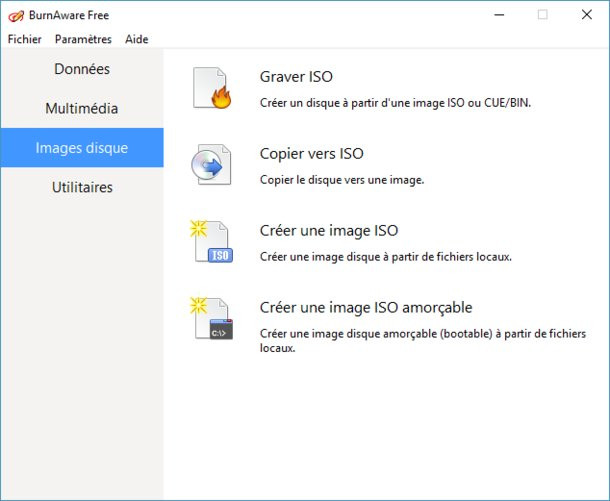Image resolution: width=610 pixels, height=501 pixels.
Task: Select the Images disque category
Action: tap(82, 147)
